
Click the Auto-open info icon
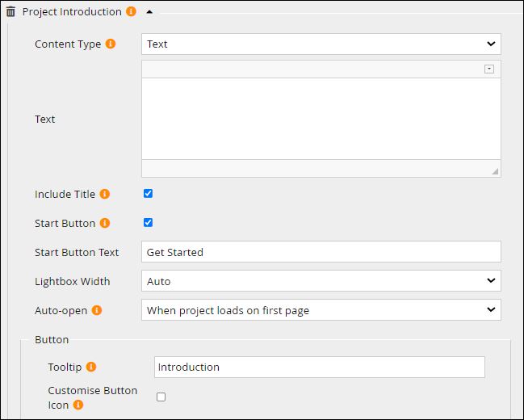pos(97,310)
